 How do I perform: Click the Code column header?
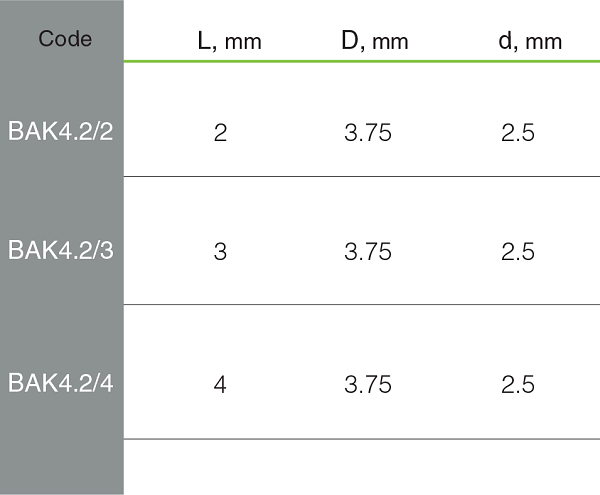pyautogui.click(x=65, y=39)
